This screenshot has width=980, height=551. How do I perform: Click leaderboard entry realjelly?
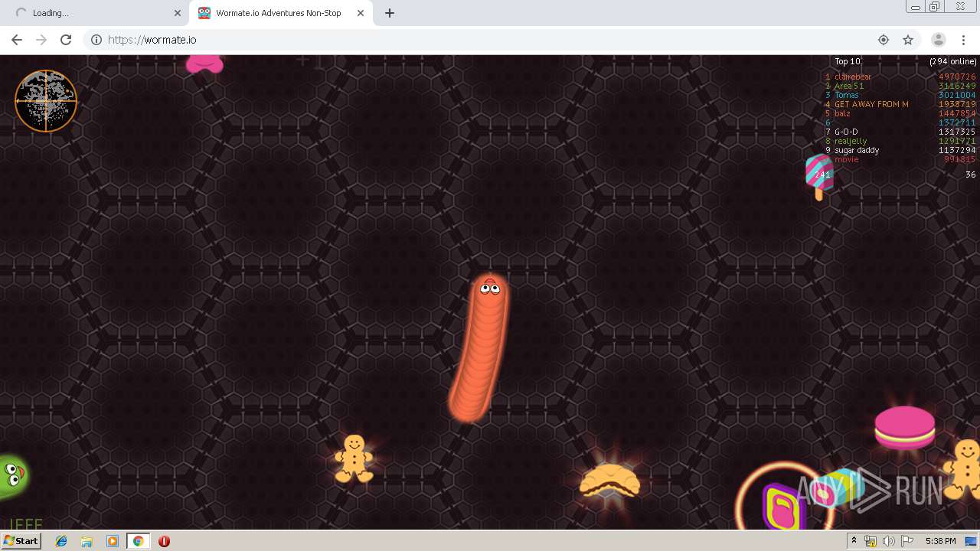coord(851,141)
